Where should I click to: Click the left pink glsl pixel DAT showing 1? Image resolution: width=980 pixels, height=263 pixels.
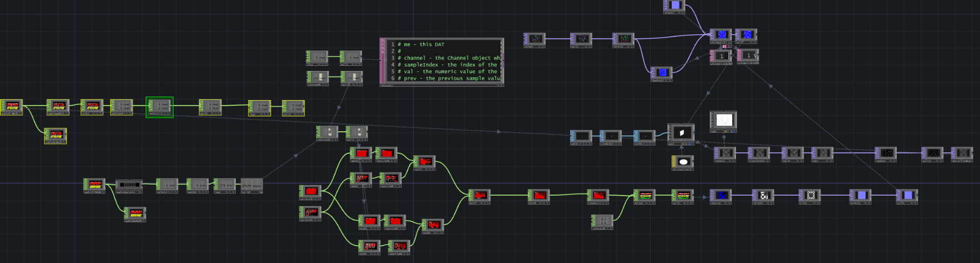(x=721, y=57)
